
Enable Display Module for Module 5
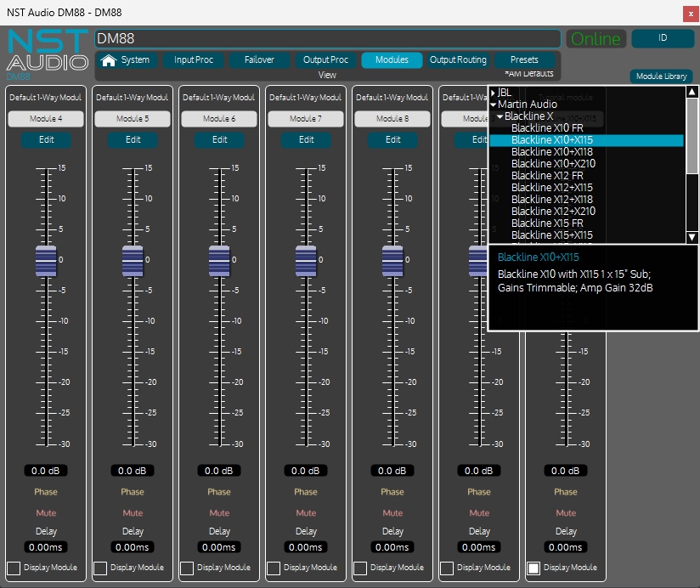(x=100, y=568)
